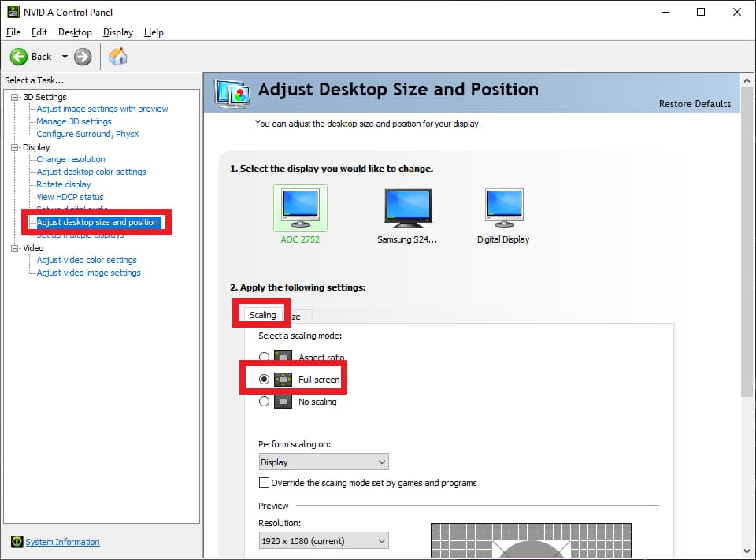Click the NVIDIA Control Panel title bar icon

tap(12, 12)
